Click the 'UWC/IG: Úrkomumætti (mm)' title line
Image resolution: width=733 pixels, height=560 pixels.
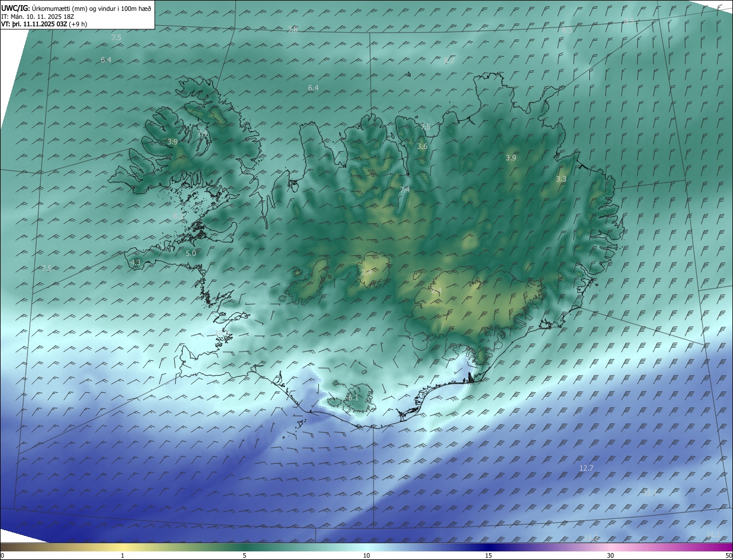tap(76, 8)
